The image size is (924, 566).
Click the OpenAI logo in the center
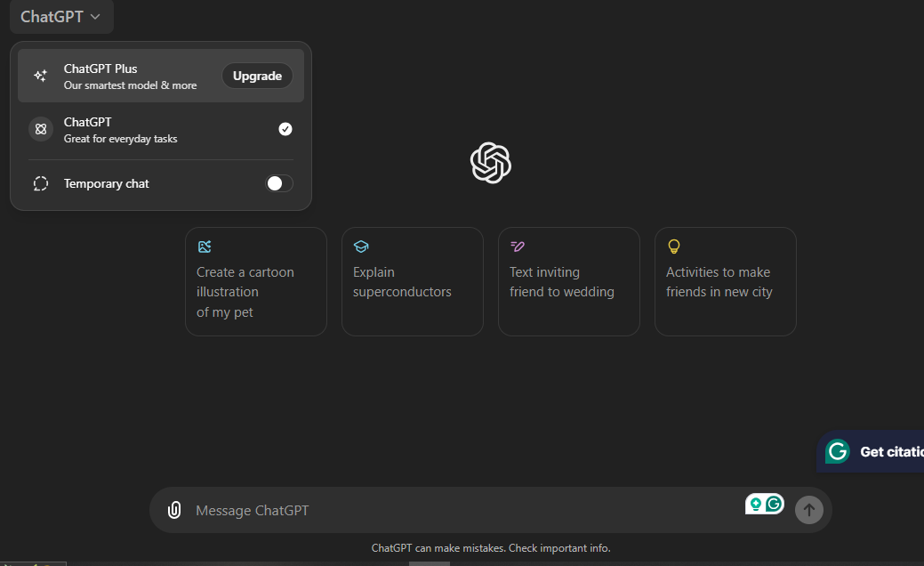(x=490, y=163)
